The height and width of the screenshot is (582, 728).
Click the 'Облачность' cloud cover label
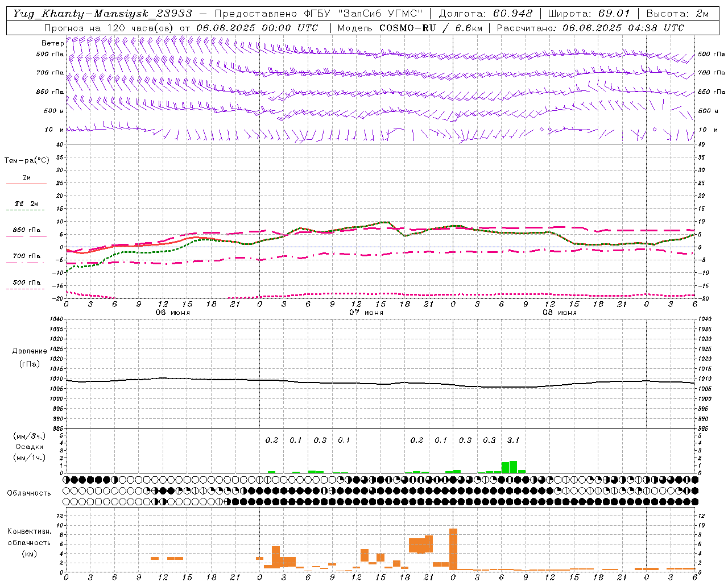coord(29,493)
